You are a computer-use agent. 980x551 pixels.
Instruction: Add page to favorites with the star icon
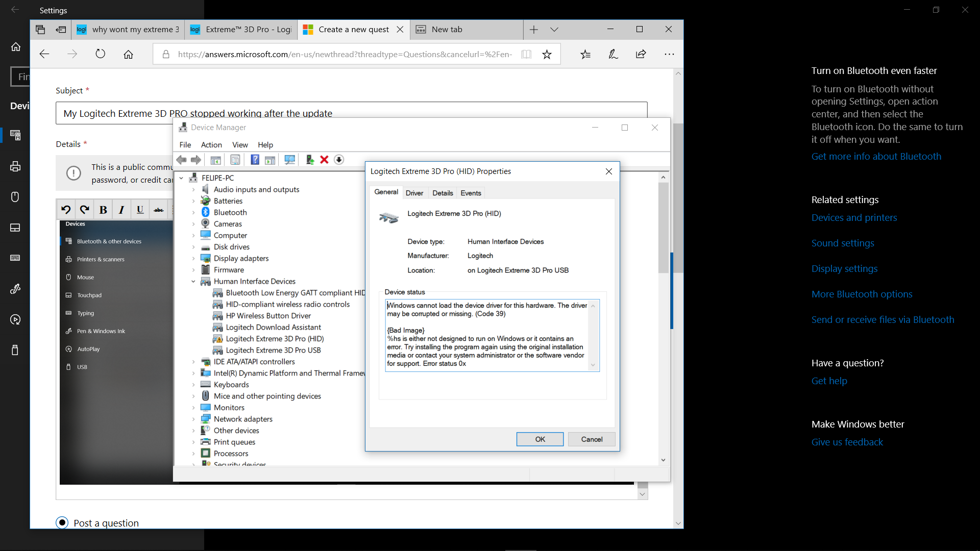tap(547, 55)
